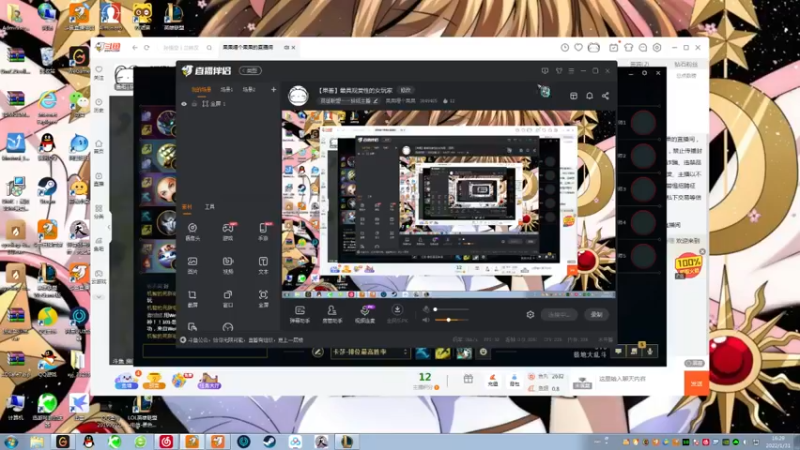
Task: Mute the speaker volume icon
Action: [x=426, y=320]
